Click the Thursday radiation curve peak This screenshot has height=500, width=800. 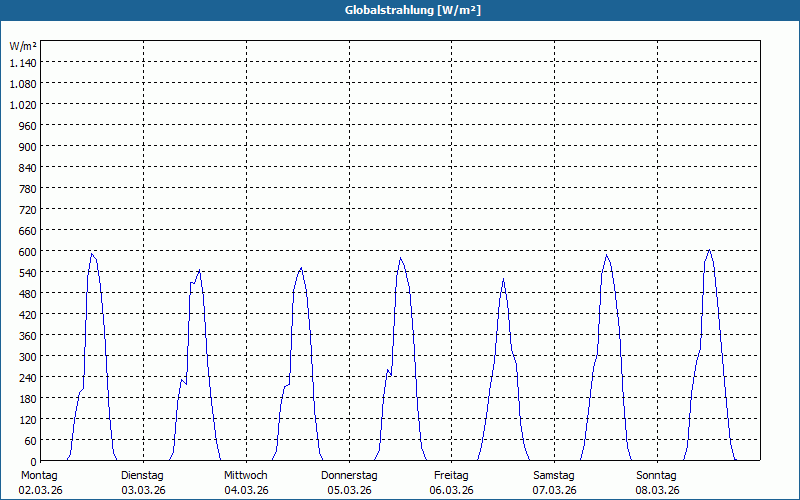[x=401, y=258]
